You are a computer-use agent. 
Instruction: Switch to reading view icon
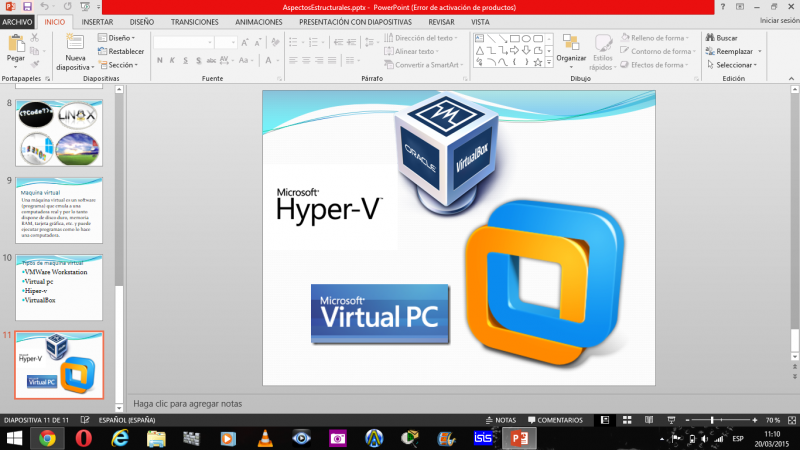tap(649, 420)
